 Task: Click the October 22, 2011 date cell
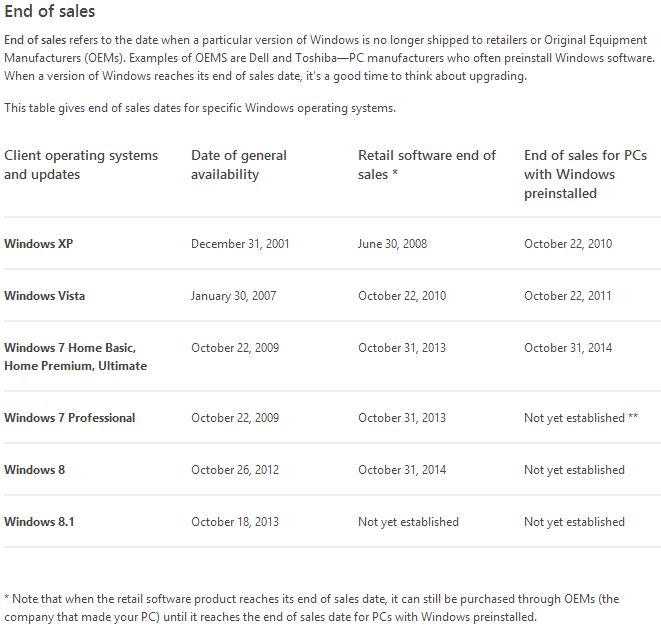point(568,296)
